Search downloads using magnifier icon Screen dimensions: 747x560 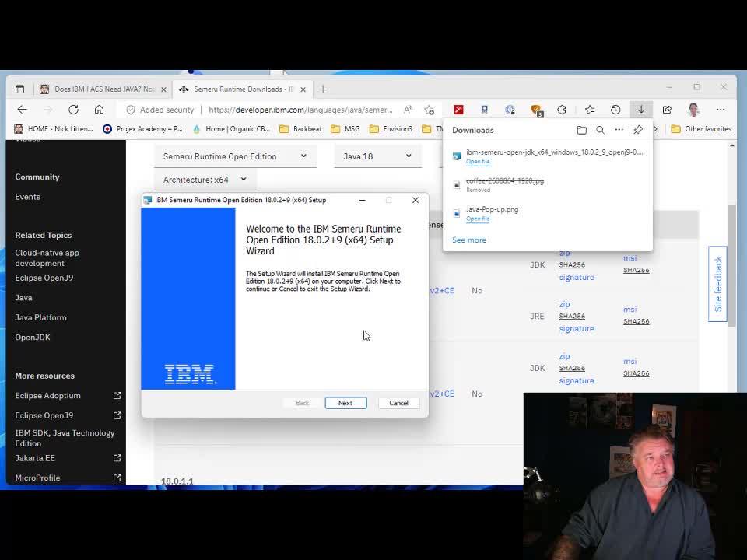point(600,130)
